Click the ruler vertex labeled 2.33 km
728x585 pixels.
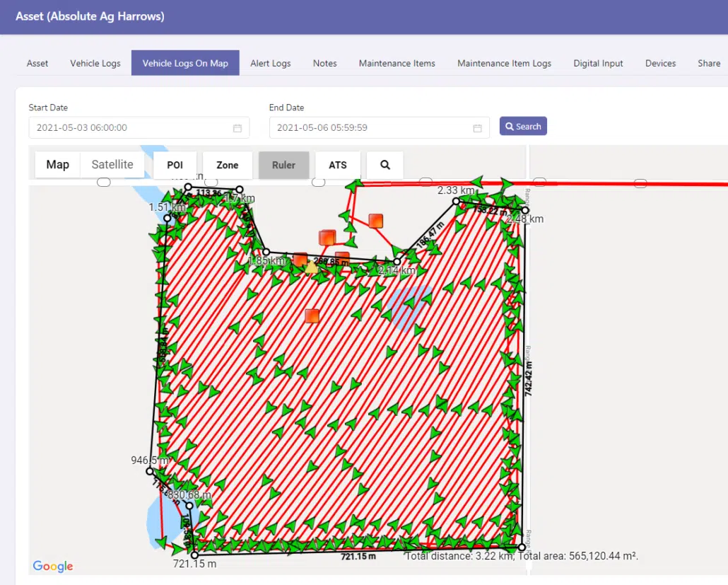pos(457,202)
